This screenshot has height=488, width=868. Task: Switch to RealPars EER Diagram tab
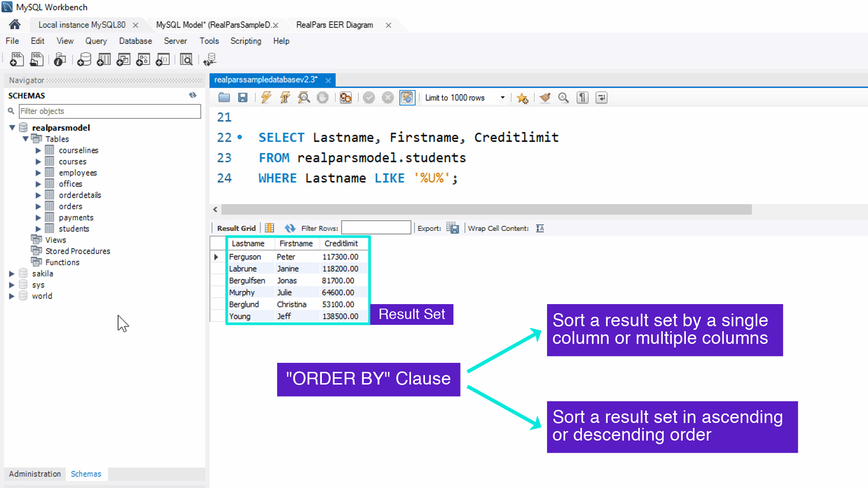pos(335,25)
